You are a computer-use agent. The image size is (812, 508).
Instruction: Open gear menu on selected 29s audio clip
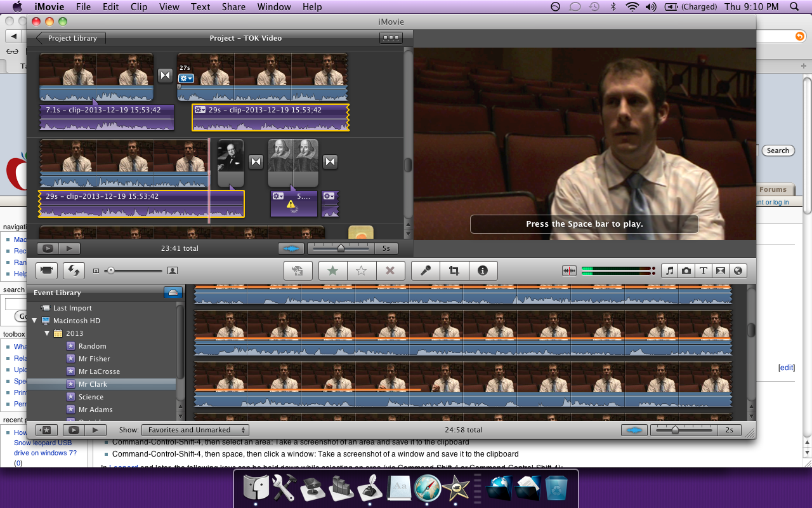pos(200,110)
